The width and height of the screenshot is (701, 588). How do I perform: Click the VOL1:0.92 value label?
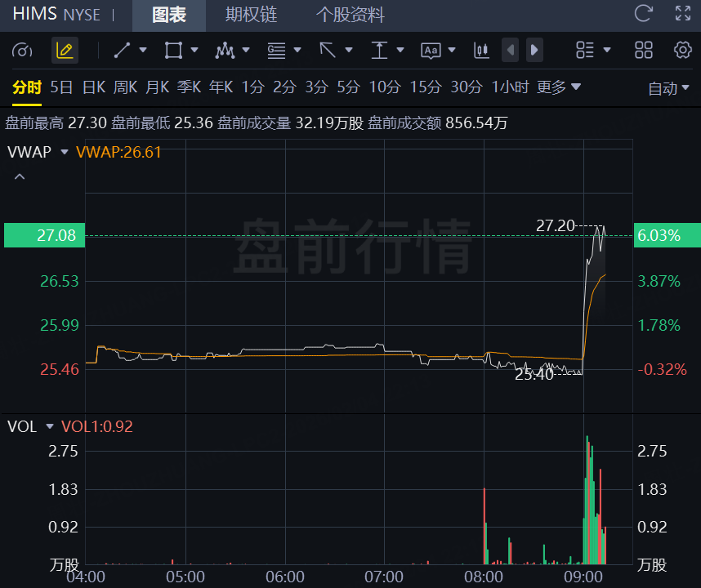point(97,426)
